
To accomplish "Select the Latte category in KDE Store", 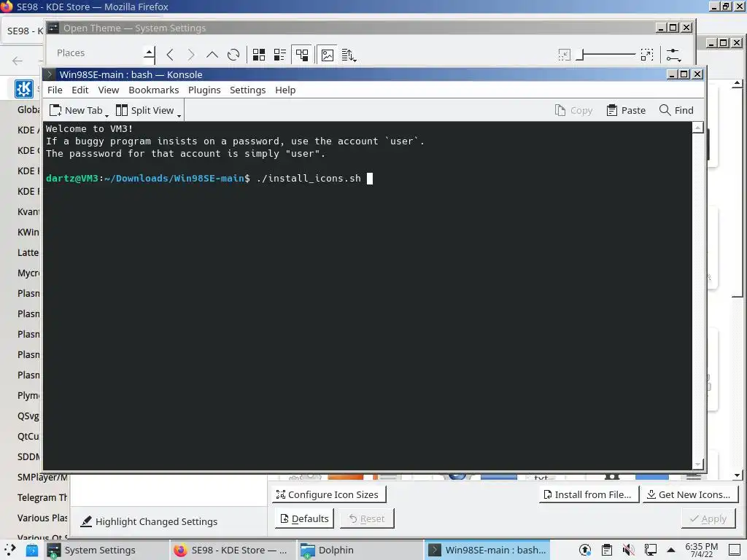I will [x=28, y=253].
